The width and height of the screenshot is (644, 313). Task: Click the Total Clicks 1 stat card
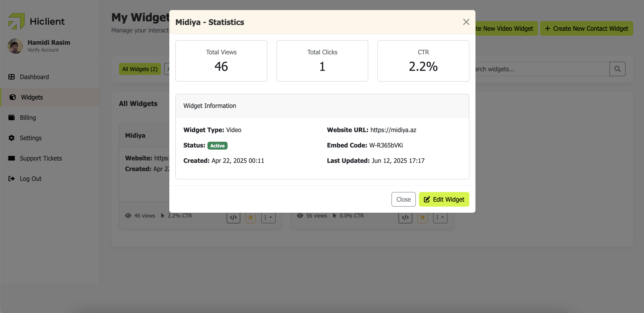(322, 61)
